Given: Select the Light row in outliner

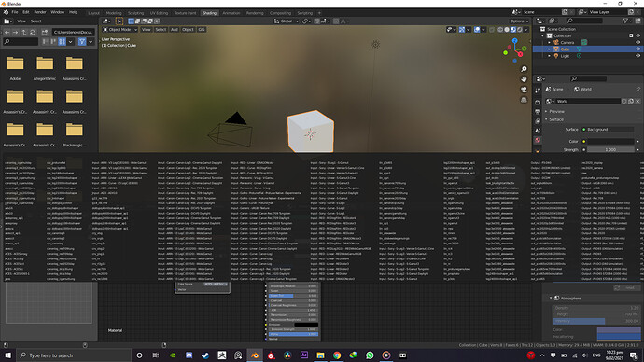Looking at the screenshot, I should pos(587,56).
